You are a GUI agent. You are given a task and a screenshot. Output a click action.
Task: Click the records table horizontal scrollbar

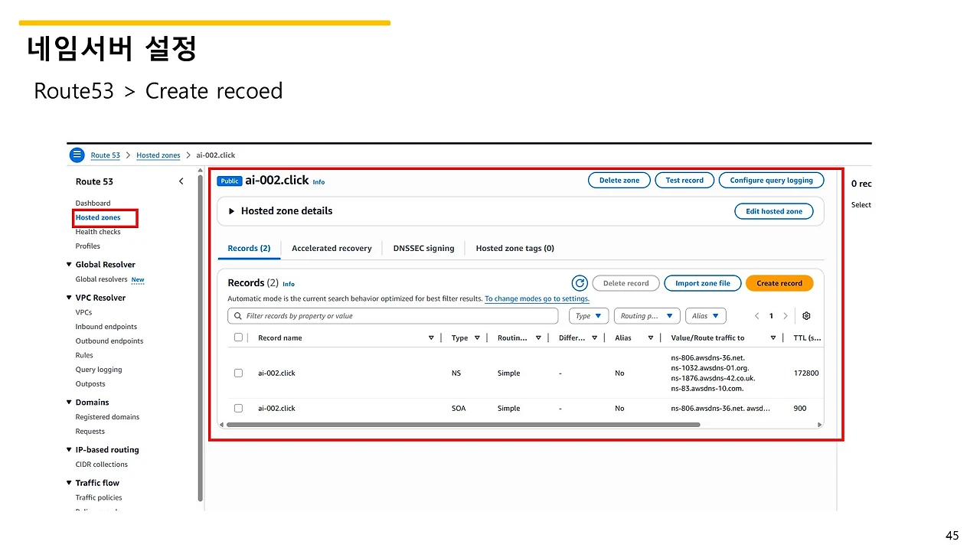pyautogui.click(x=463, y=424)
